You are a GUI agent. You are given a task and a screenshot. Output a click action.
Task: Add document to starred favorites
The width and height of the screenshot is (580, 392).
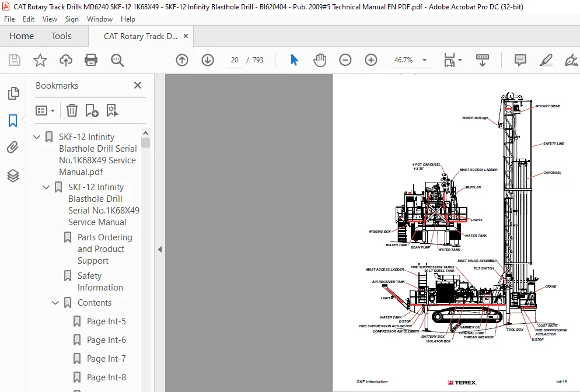(40, 60)
